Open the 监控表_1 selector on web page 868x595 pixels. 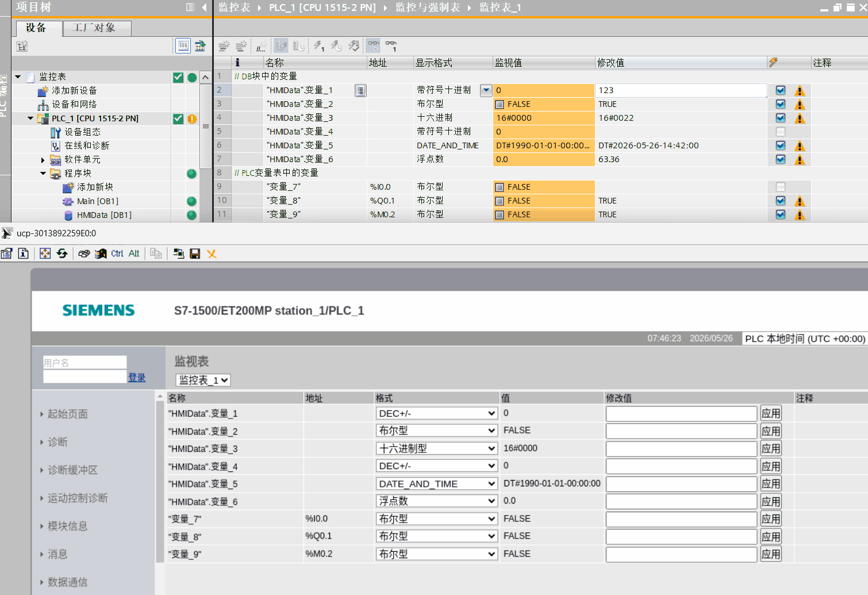pos(203,380)
